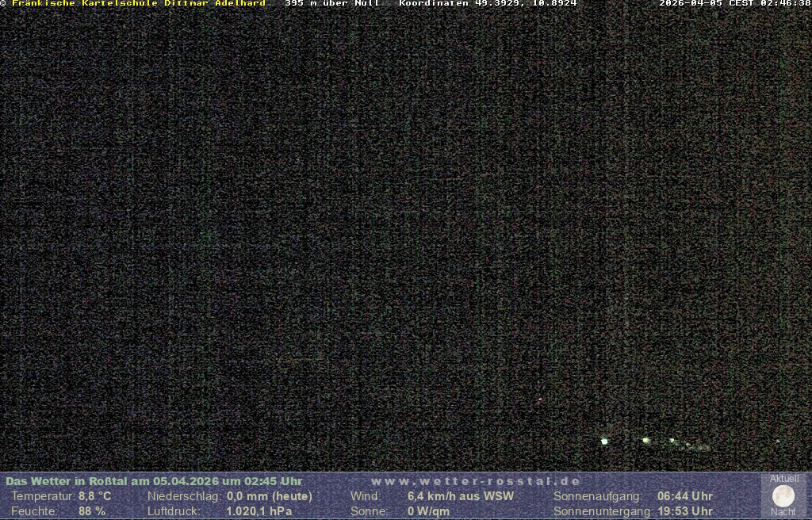Click the Sonne value 0 W/qm
The image size is (812, 520).
coord(428,511)
